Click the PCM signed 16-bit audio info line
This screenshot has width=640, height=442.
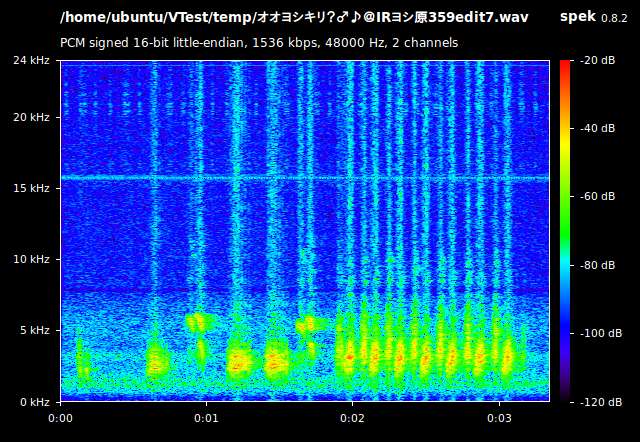pos(259,43)
